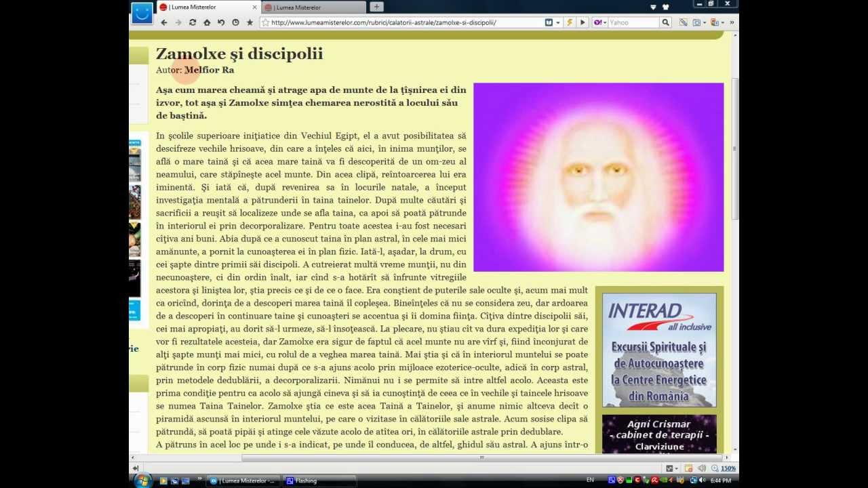This screenshot has width=868, height=488.
Task: Reload the current page
Action: pos(193,22)
